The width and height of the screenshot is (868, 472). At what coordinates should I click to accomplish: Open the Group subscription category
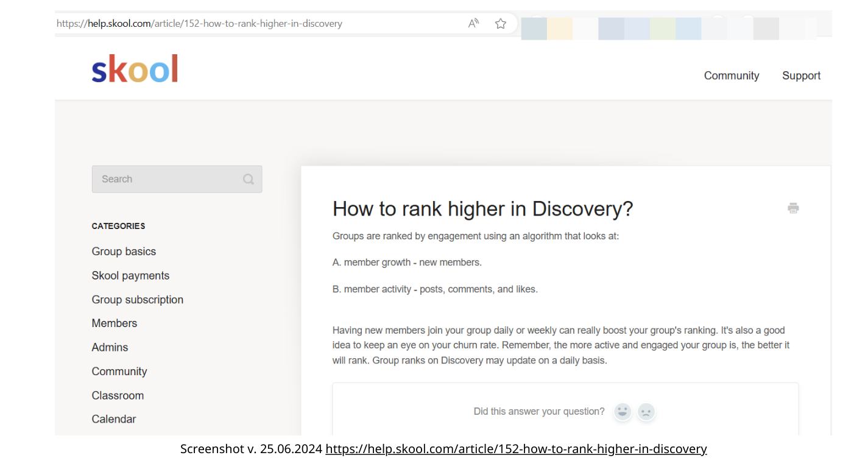pyautogui.click(x=138, y=300)
